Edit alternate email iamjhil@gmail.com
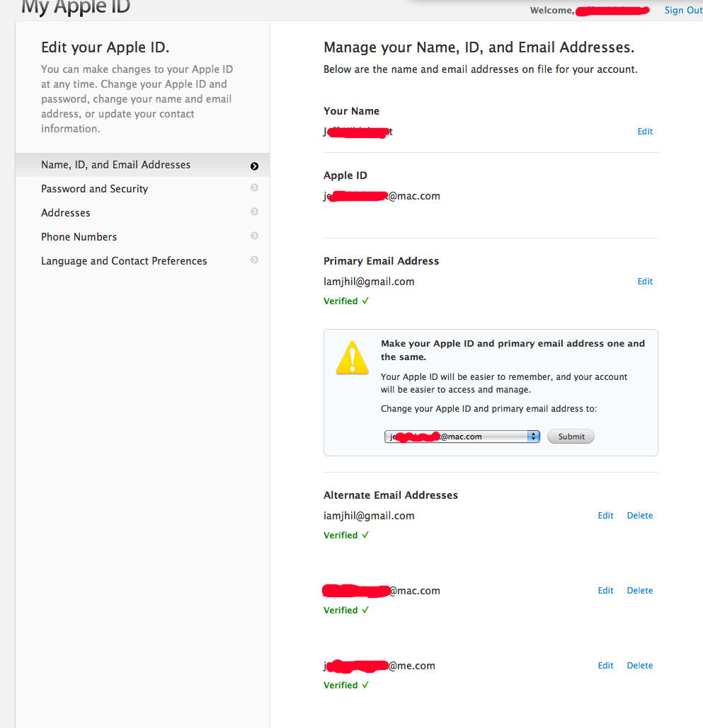Image resolution: width=703 pixels, height=728 pixels. [x=605, y=515]
